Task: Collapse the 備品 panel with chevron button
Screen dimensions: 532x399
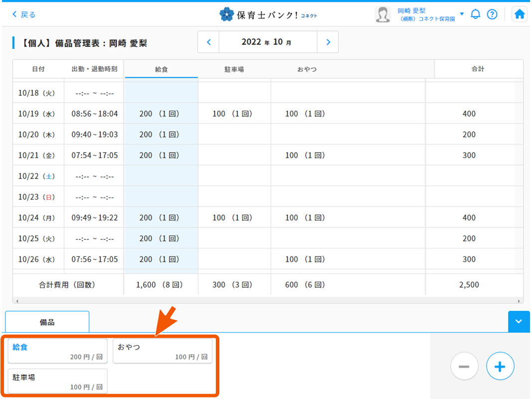Action: [x=519, y=322]
